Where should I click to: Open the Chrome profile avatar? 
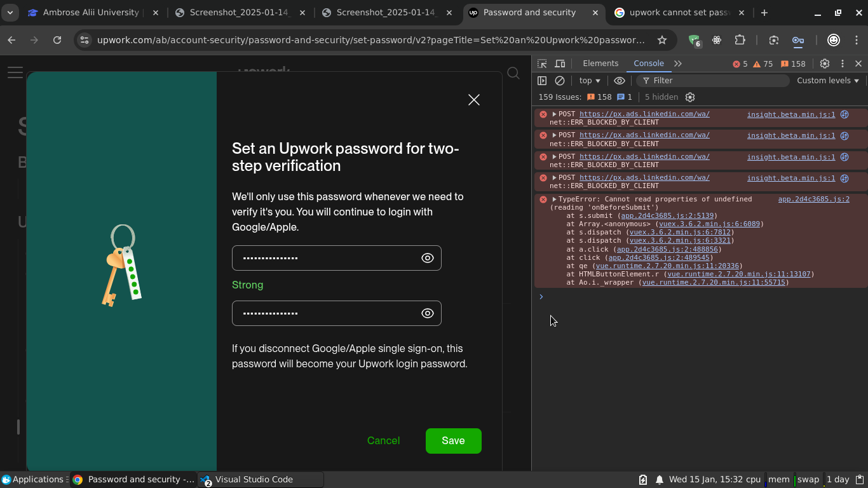834,40
